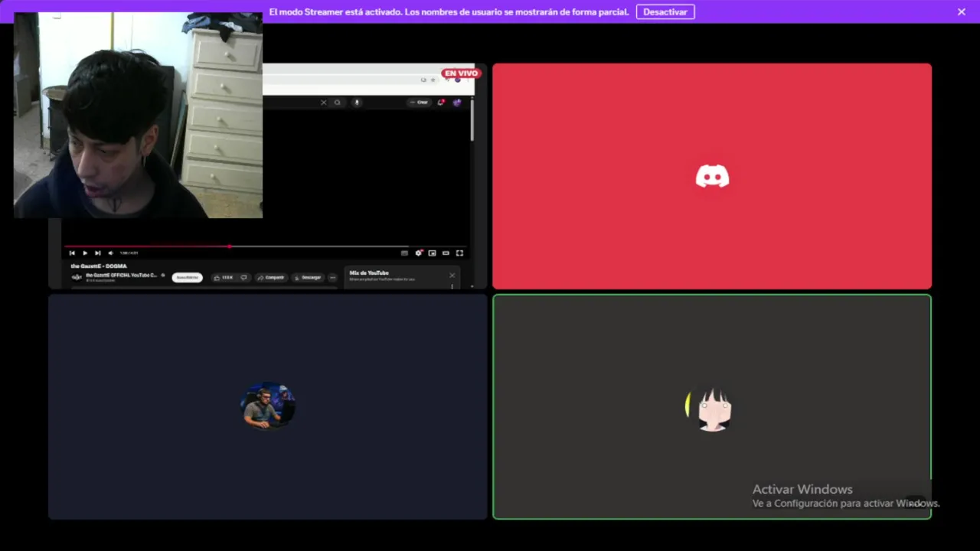
Task: Open Mix de YouTube options menu
Action: pyautogui.click(x=452, y=286)
